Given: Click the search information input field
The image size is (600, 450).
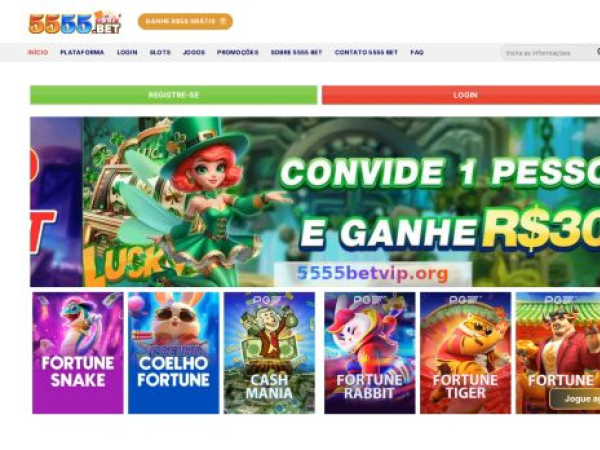Looking at the screenshot, I should tap(547, 53).
